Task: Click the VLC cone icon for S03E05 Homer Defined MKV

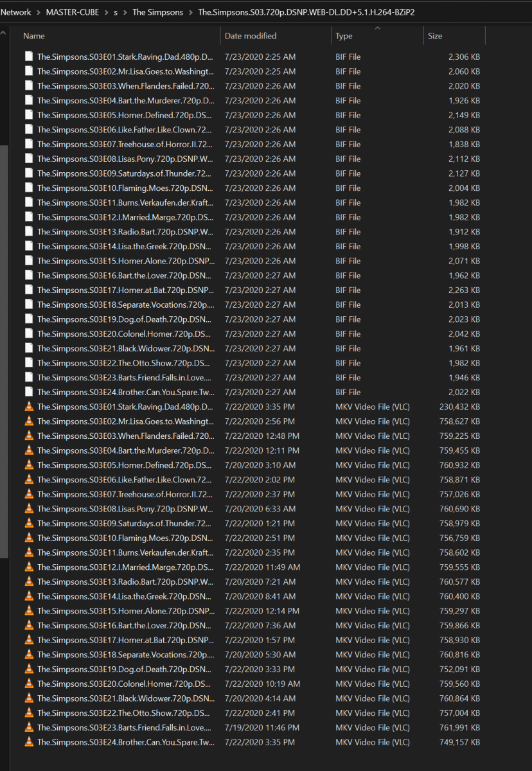Action: [x=29, y=465]
